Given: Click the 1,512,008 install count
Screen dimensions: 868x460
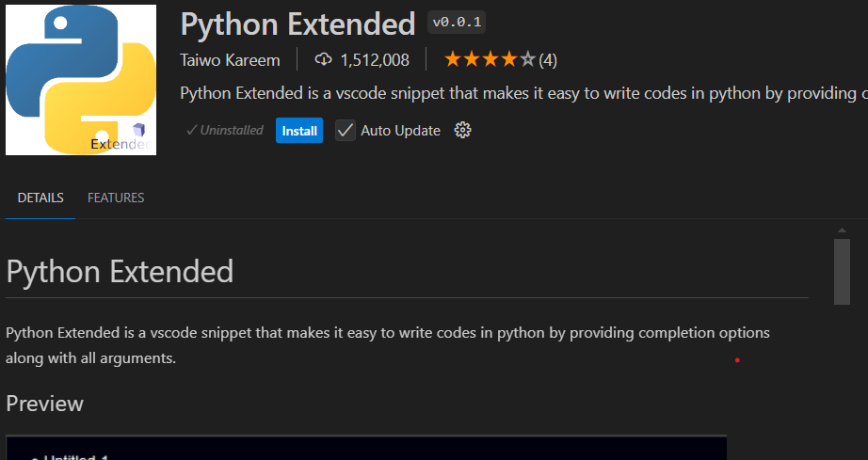Looking at the screenshot, I should click(x=375, y=60).
